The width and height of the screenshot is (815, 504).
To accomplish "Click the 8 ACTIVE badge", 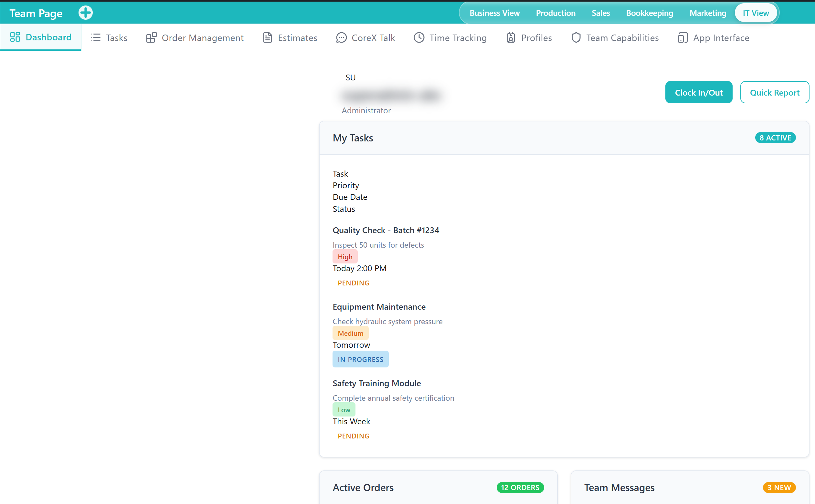I will (775, 138).
